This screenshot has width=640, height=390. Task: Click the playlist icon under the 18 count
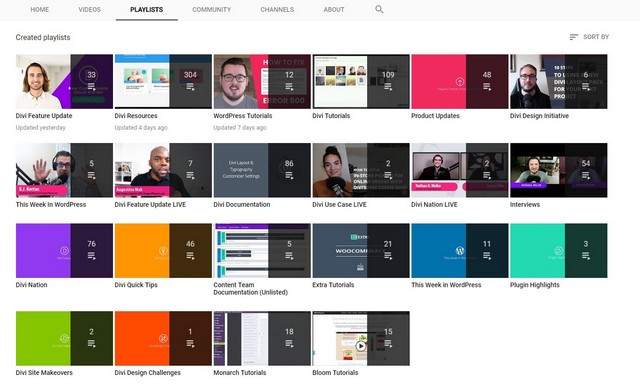pos(289,343)
